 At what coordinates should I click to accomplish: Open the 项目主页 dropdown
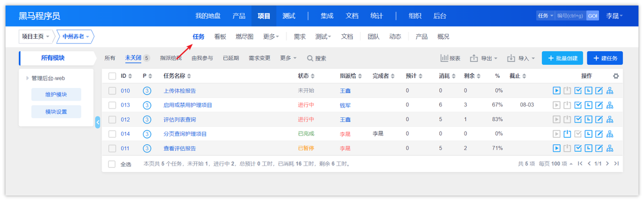[x=36, y=37]
